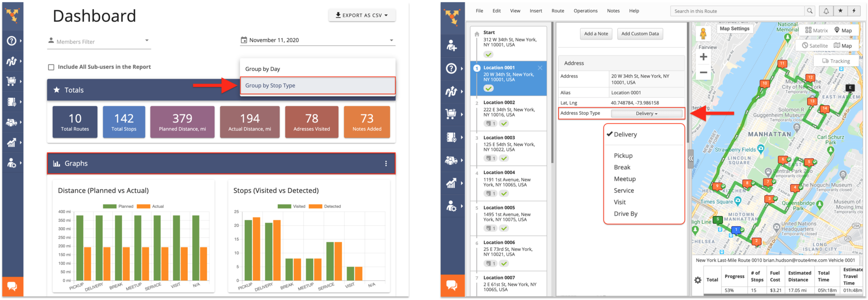The image size is (868, 300).
Task: Select Group by Stop Type option
Action: (318, 86)
